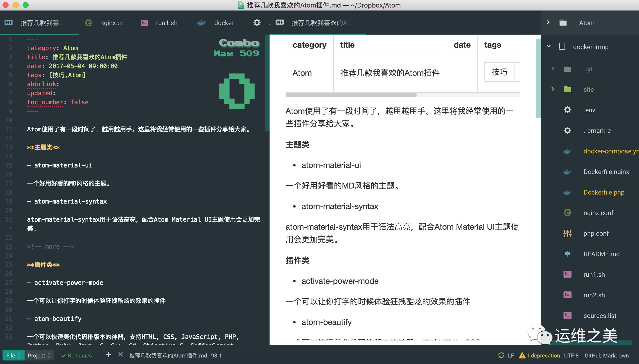Expand the Atom project root chevron
Screen dimensions: 639x364
pos(548,23)
